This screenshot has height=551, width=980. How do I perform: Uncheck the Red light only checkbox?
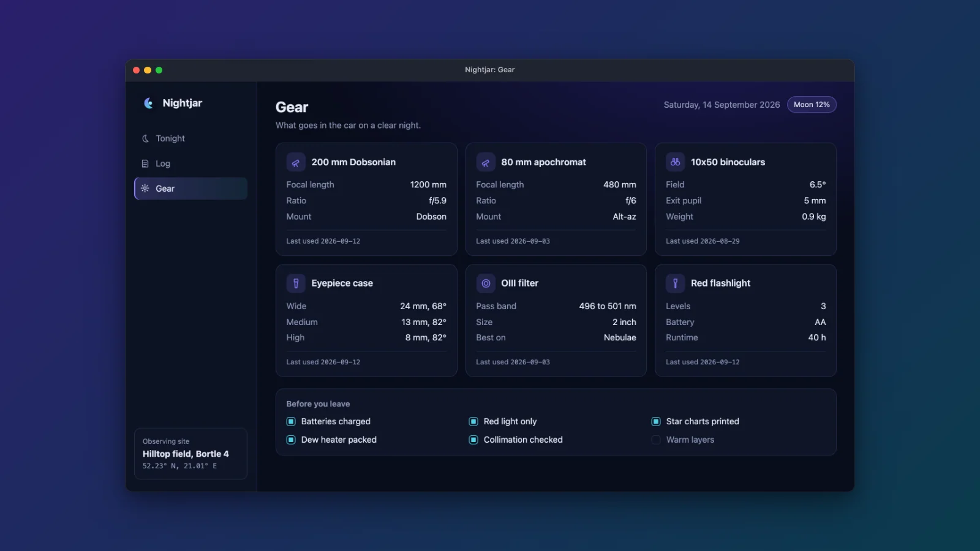473,421
